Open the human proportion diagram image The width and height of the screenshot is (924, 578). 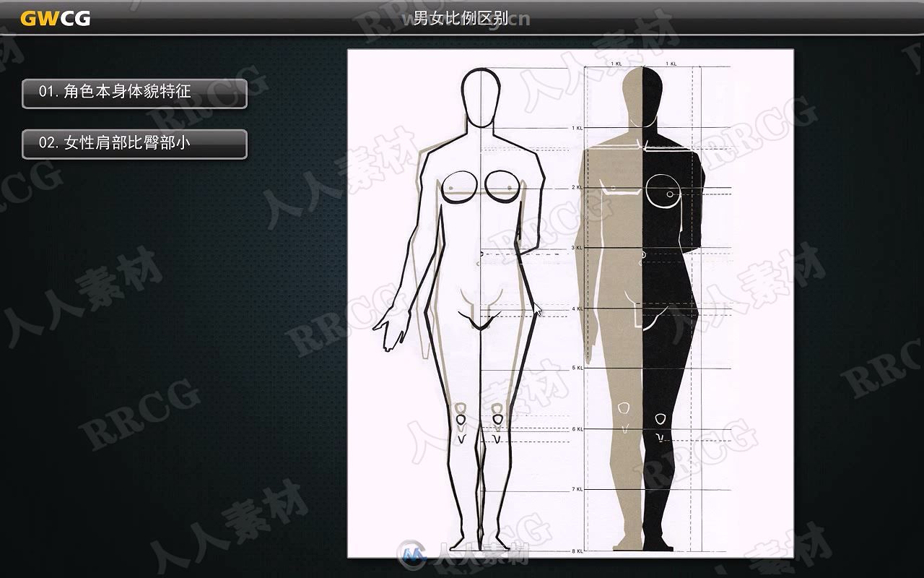pos(570,303)
